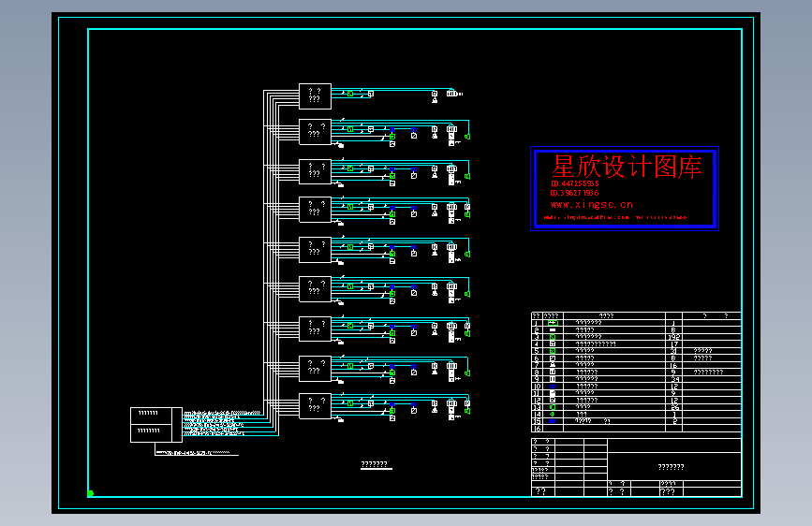This screenshot has width=812, height=526.
Task: Click the green symbol in legend row 3
Action: (553, 337)
